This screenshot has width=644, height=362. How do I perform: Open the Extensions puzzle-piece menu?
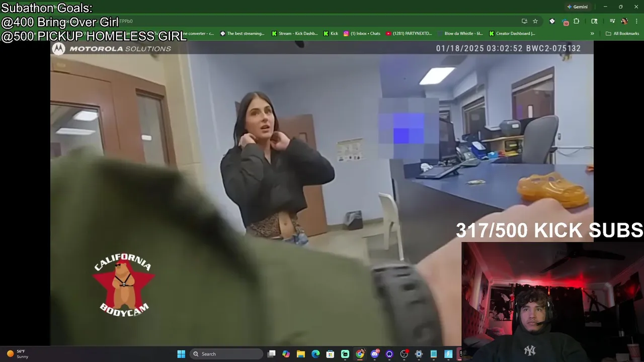click(577, 21)
